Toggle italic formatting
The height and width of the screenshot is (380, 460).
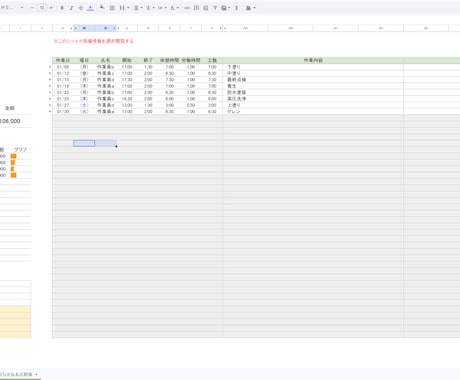(71, 8)
